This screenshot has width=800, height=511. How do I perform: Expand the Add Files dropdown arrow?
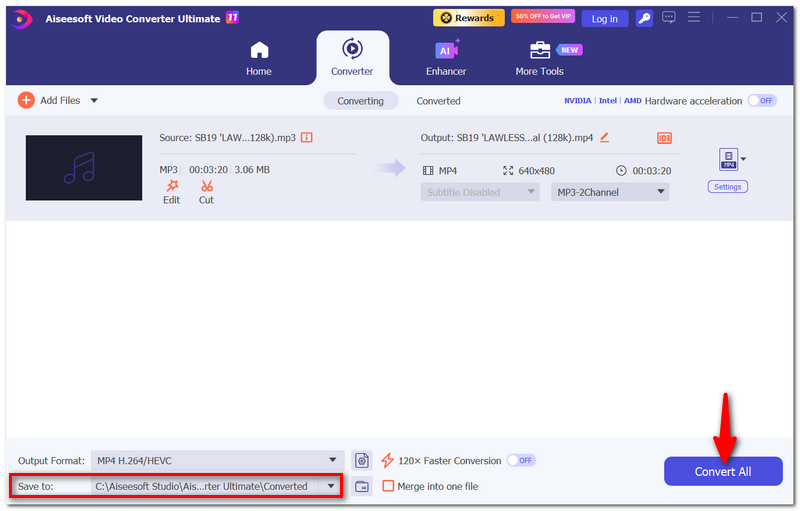(94, 100)
